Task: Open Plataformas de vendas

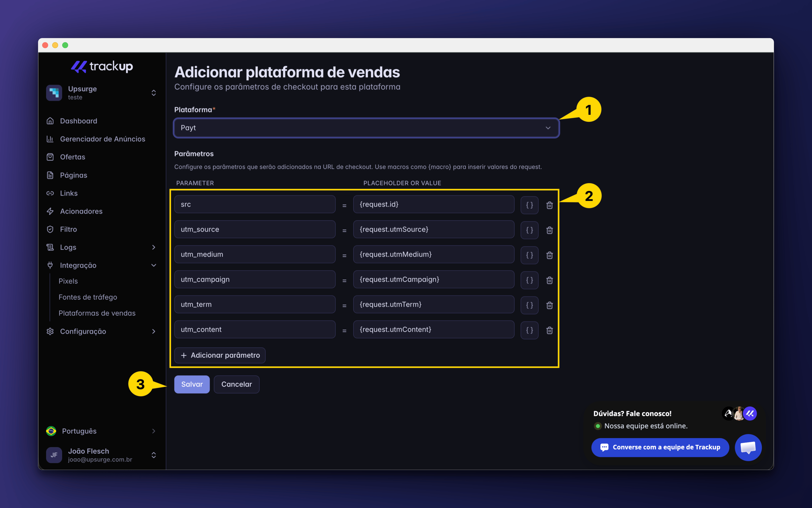Action: click(97, 313)
